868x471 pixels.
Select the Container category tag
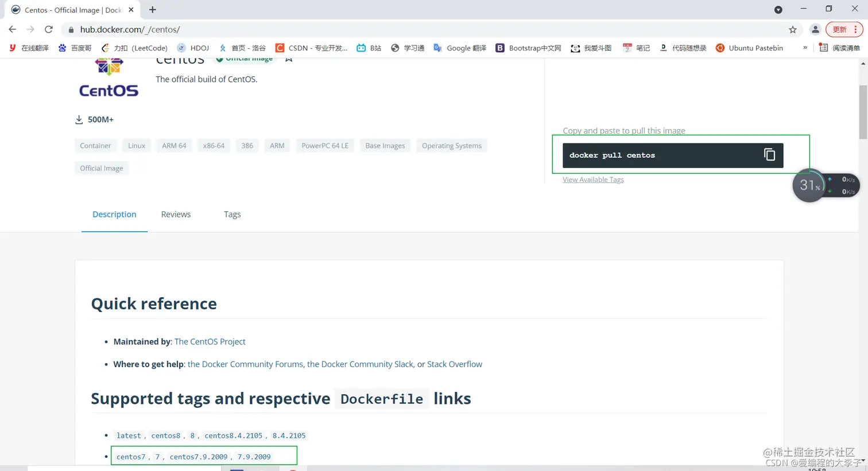pyautogui.click(x=95, y=146)
